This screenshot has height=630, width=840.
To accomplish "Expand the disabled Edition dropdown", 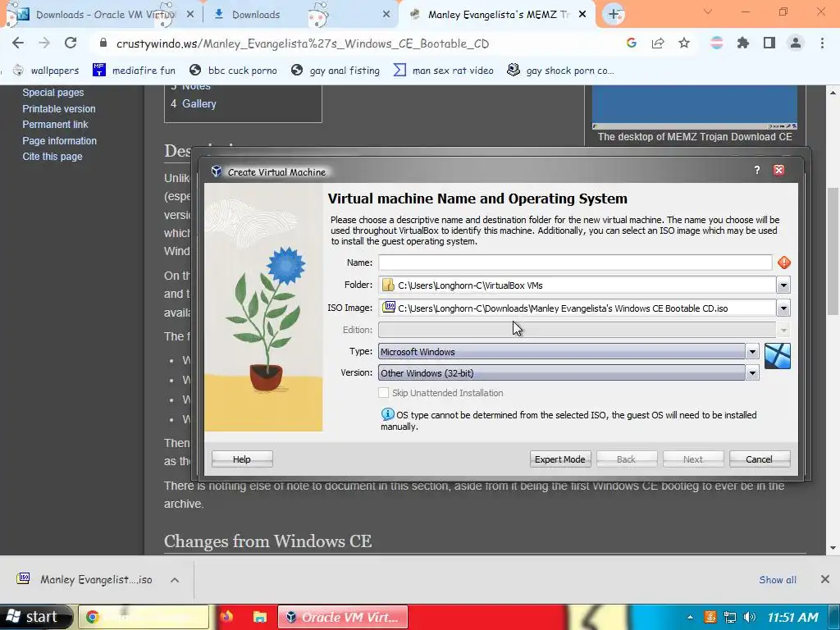I will [783, 330].
